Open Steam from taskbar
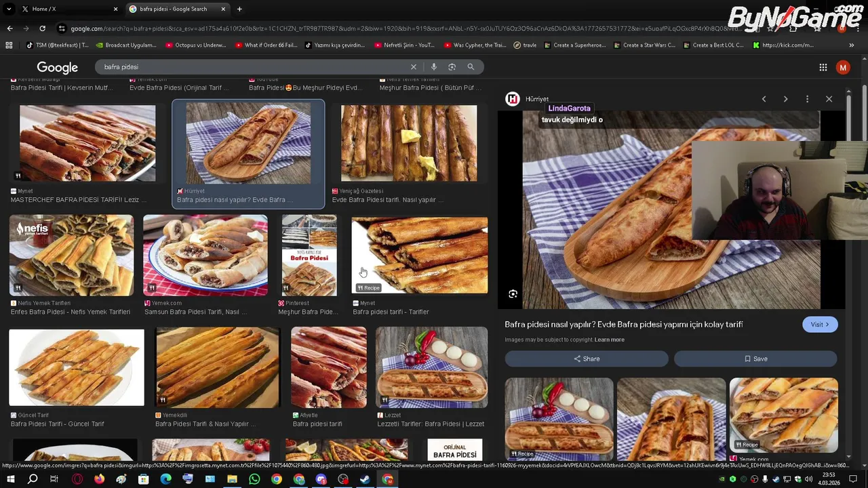This screenshot has height=488, width=868. tap(365, 479)
